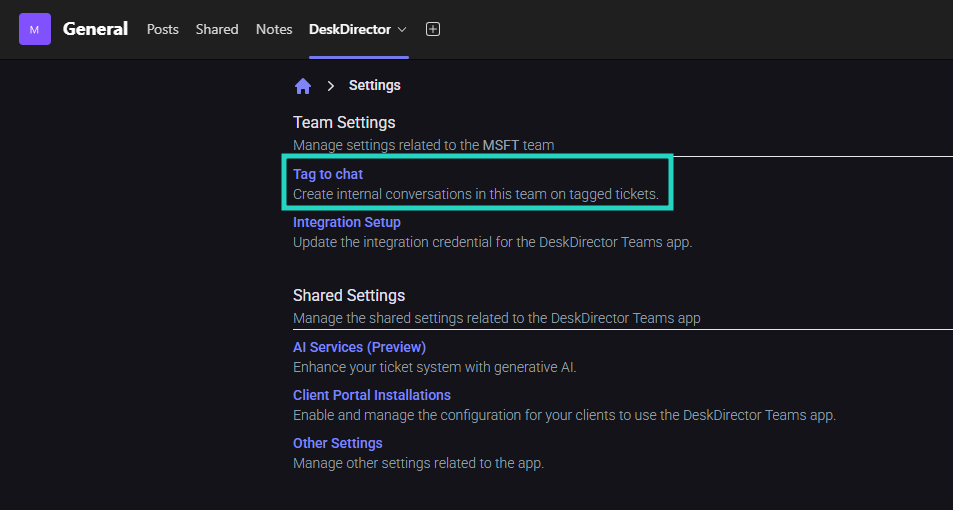Open Other Settings

click(337, 443)
